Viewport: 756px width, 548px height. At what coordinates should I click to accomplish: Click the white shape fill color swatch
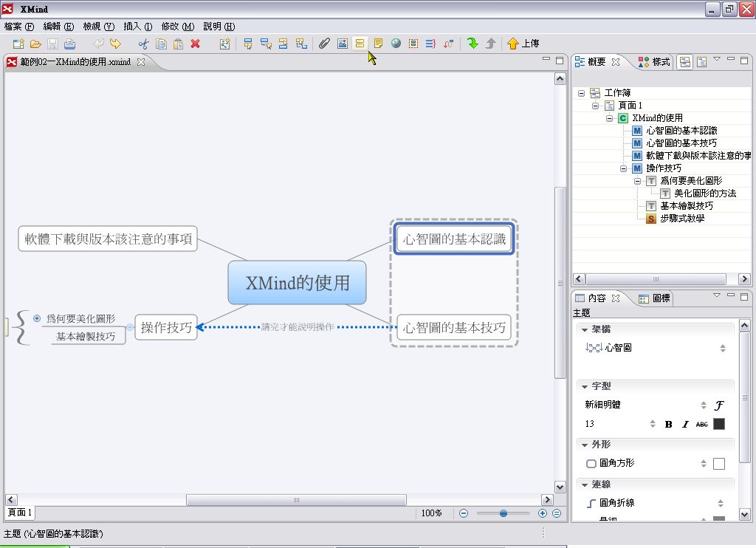click(x=719, y=464)
